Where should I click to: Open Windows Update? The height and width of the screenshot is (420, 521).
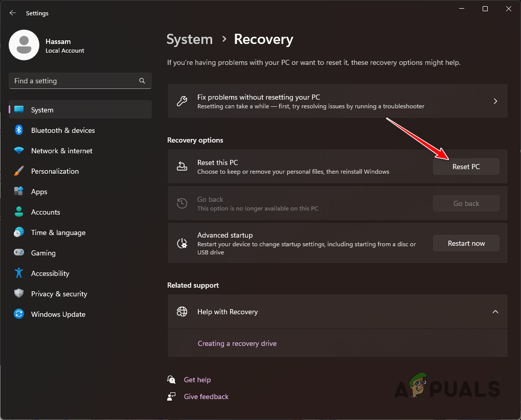pyautogui.click(x=58, y=314)
